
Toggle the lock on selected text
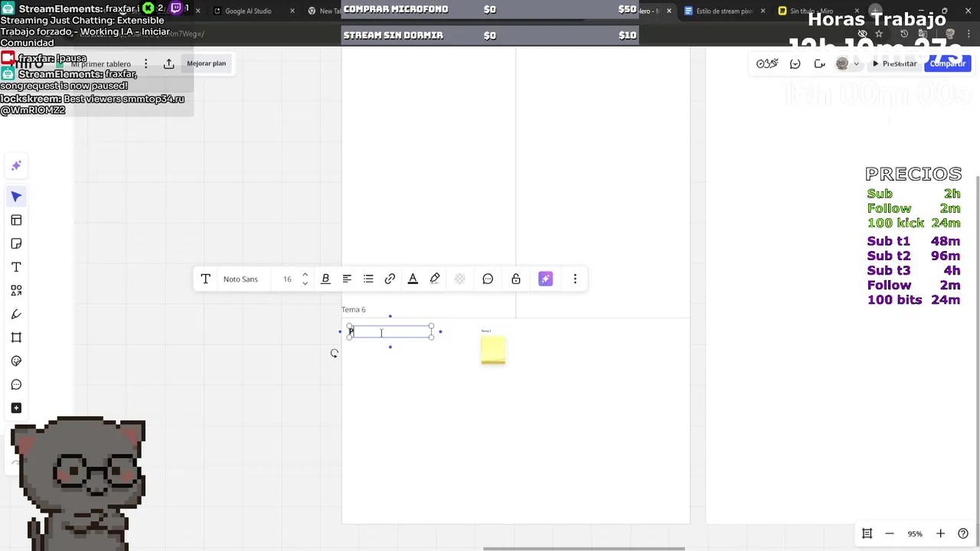click(516, 279)
